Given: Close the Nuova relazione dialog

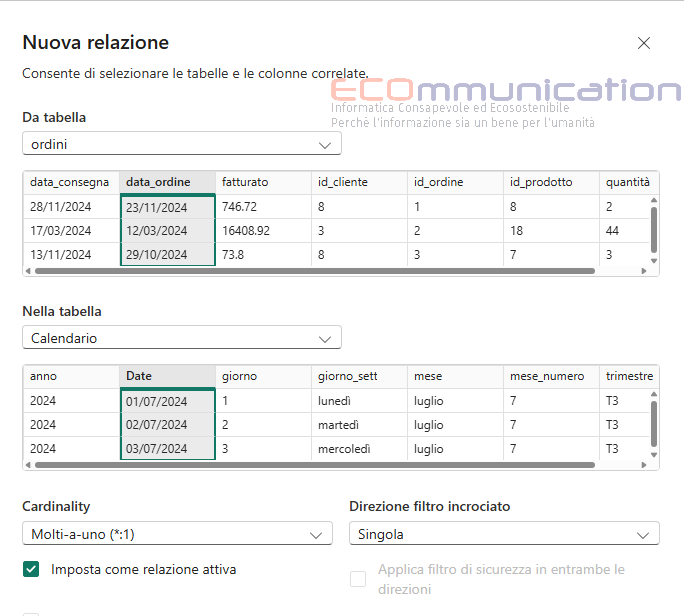Looking at the screenshot, I should click(643, 43).
